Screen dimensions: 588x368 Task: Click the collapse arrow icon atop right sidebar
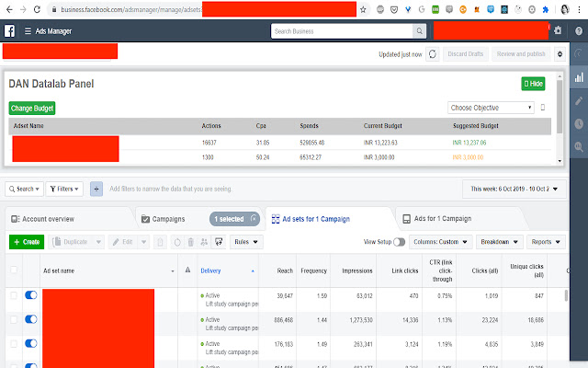pyautogui.click(x=579, y=54)
